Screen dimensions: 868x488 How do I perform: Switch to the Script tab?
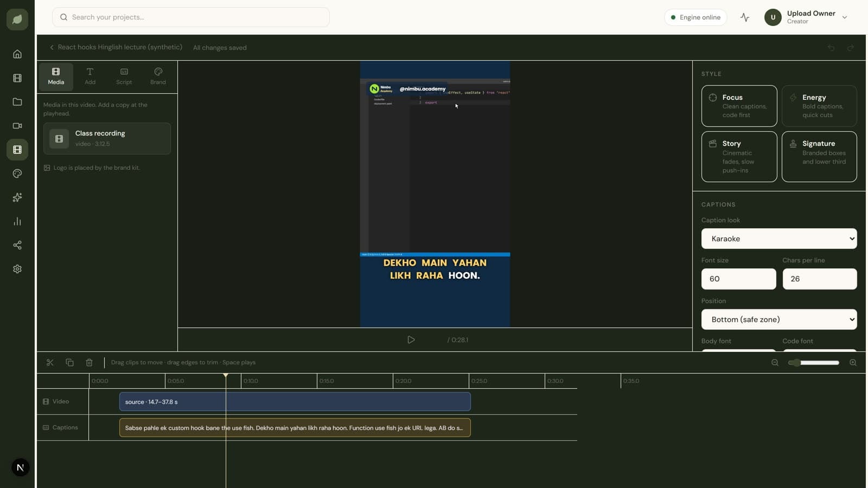coord(124,76)
